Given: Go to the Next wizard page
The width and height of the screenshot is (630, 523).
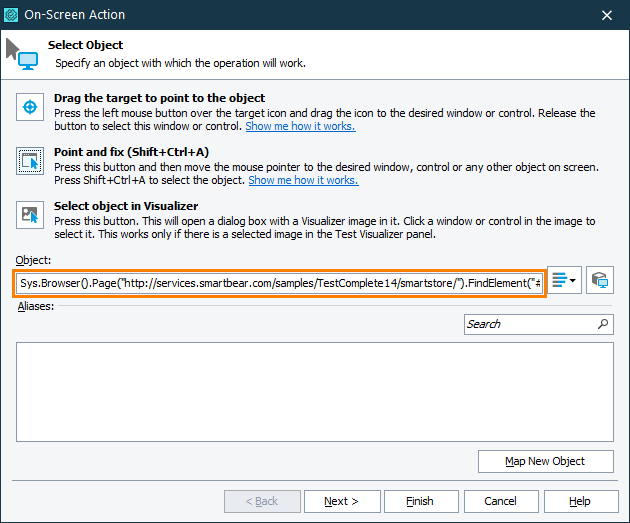Looking at the screenshot, I should click(x=340, y=501).
